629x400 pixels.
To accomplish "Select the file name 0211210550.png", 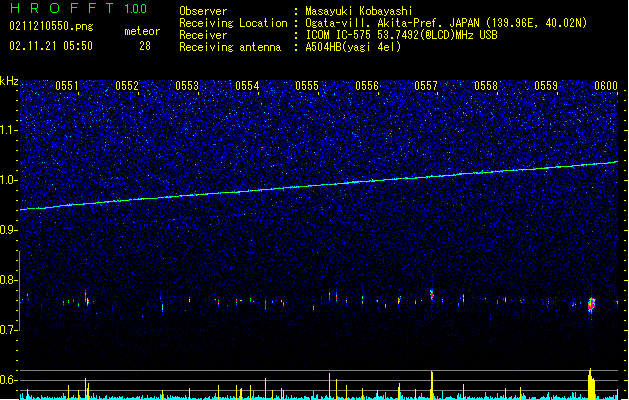I will 51,26.
